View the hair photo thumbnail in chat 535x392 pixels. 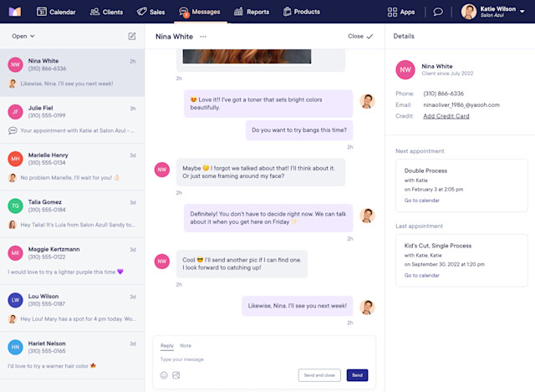(x=247, y=56)
